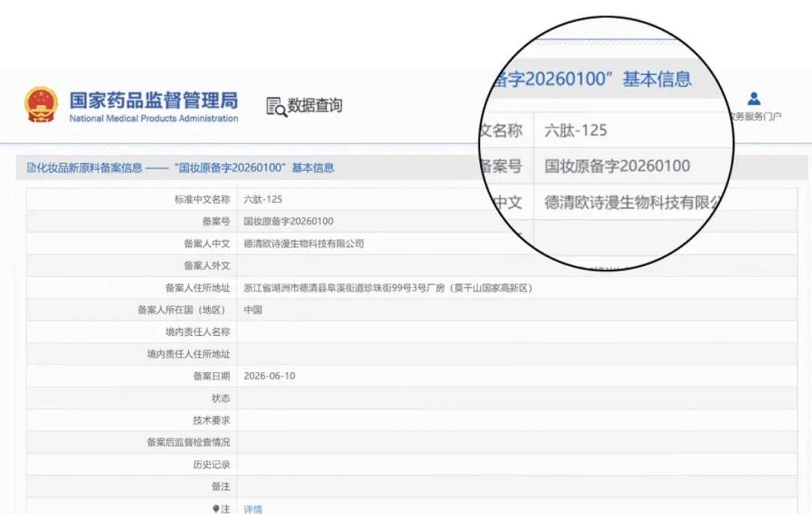
Task: Click National Medical Products Administration subtitle
Action: [154, 119]
